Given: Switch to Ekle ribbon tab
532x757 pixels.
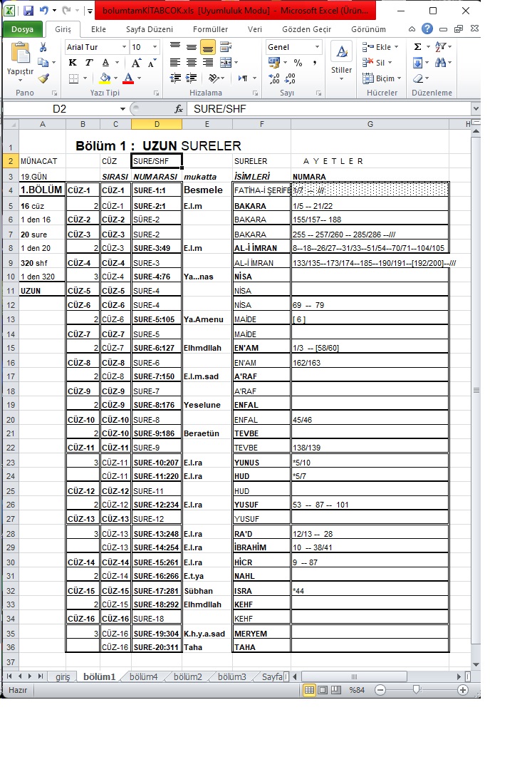Looking at the screenshot, I should tap(98, 29).
